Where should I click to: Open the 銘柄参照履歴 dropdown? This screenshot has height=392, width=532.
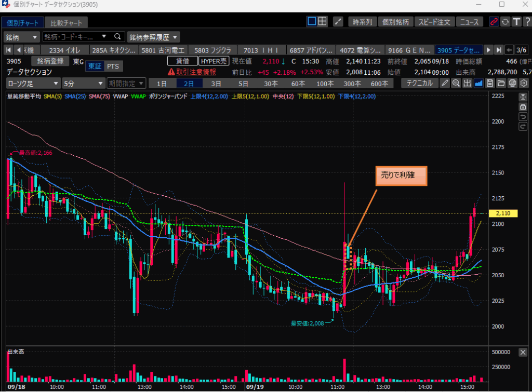[x=154, y=37]
